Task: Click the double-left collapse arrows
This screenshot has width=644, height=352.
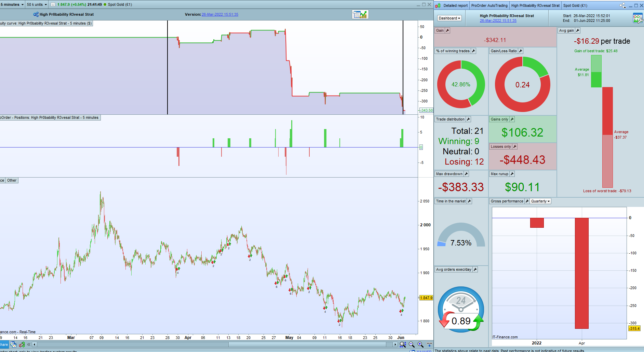Action: pyautogui.click(x=29, y=344)
